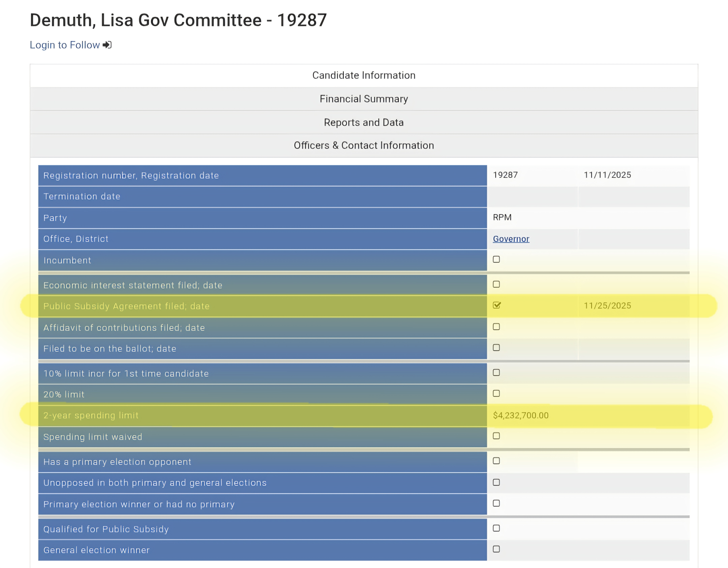Check Has a primary election opponent box

tap(496, 461)
